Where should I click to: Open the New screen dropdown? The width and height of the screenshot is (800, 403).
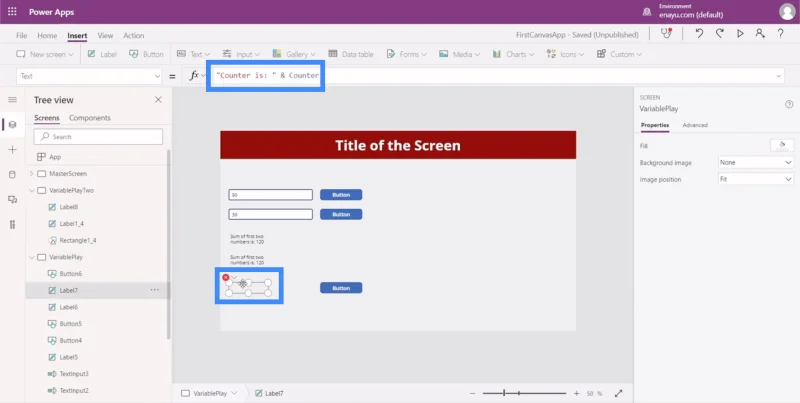coord(45,54)
